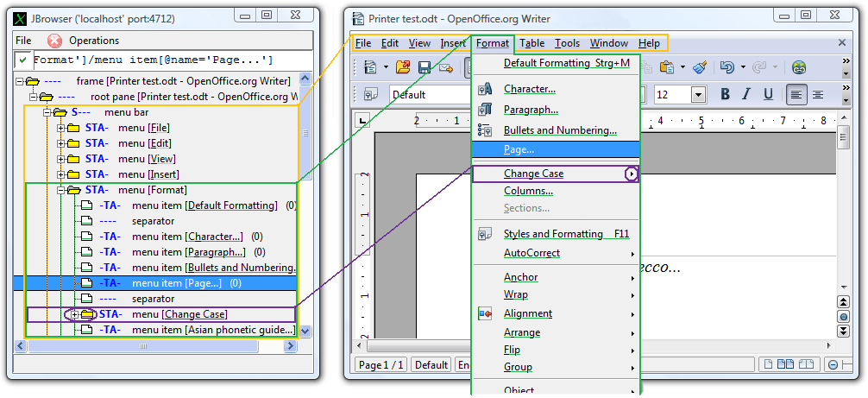This screenshot has width=868, height=398.
Task: Click the Undo arrow icon
Action: pyautogui.click(x=726, y=67)
